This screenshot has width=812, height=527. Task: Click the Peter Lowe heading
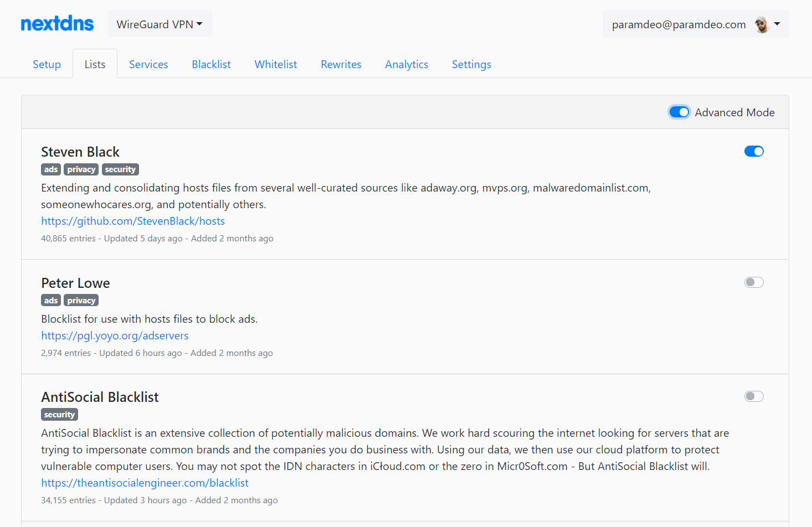coord(75,283)
